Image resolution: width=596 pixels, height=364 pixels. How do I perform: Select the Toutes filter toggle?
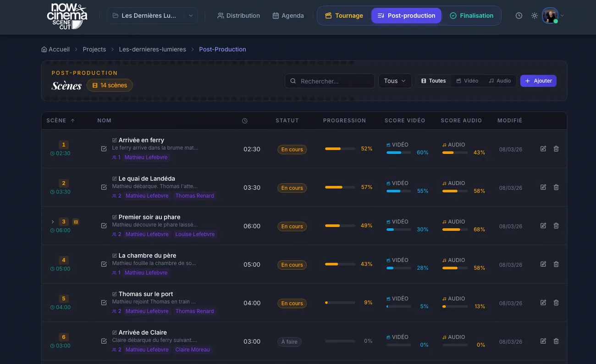click(x=434, y=81)
